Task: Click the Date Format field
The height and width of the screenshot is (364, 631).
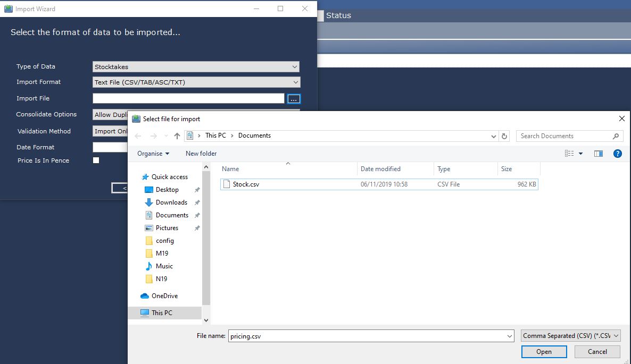Action: coord(110,147)
